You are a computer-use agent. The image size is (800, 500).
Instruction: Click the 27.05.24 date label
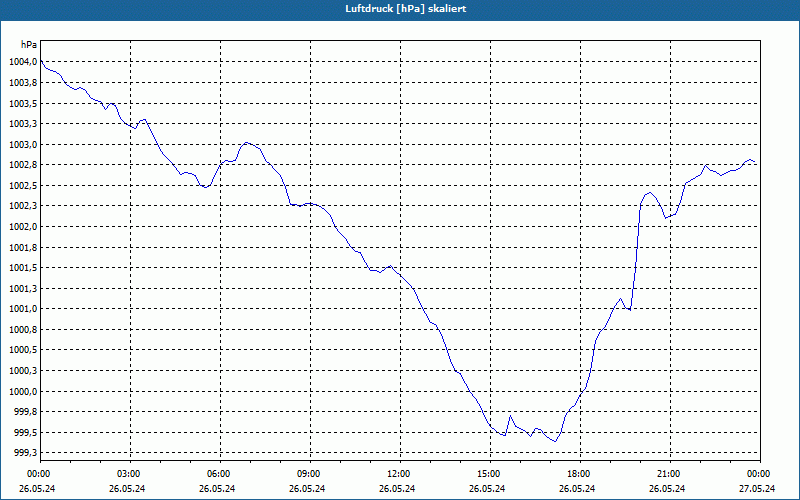(757, 489)
